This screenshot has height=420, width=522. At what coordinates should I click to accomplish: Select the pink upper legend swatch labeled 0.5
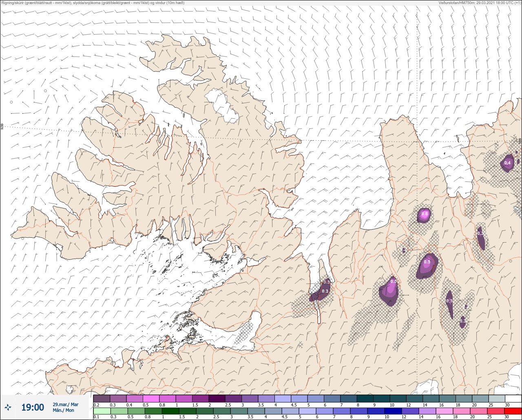point(151,398)
